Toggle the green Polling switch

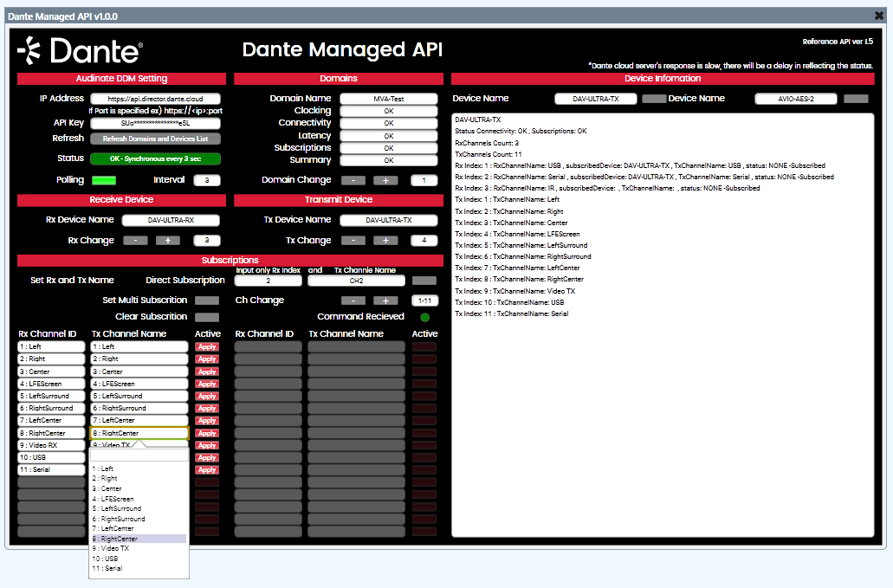click(x=104, y=180)
